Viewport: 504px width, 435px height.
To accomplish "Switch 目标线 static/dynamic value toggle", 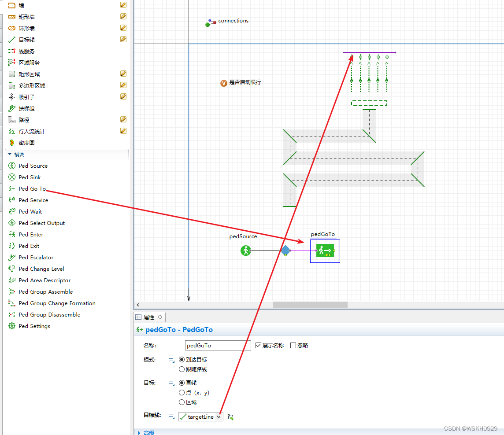I will click(171, 417).
